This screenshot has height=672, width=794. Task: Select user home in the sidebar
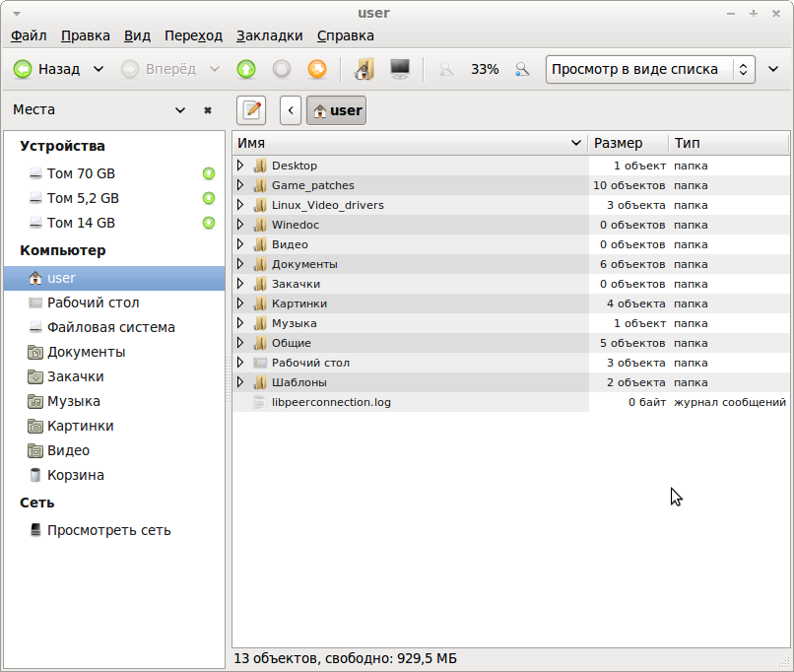tap(114, 278)
